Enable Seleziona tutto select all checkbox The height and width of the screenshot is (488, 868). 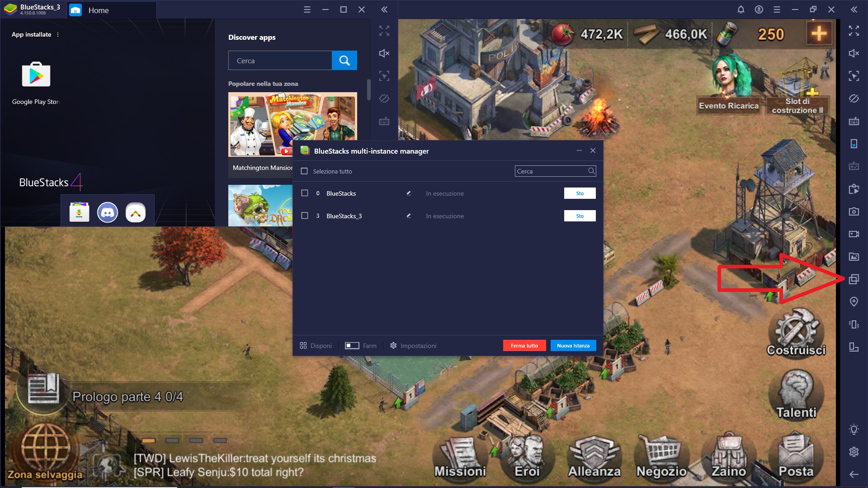[x=304, y=171]
